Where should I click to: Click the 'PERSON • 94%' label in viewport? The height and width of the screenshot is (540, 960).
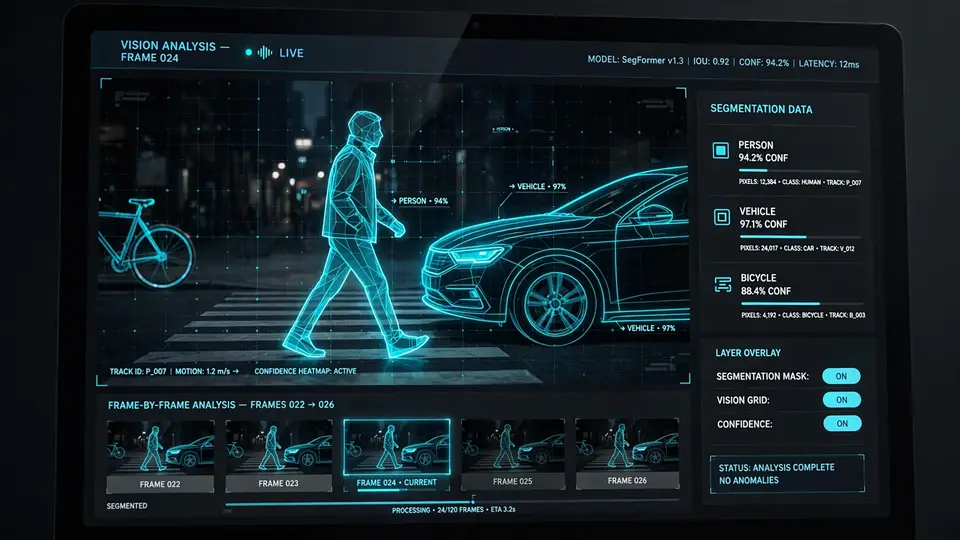419,201
